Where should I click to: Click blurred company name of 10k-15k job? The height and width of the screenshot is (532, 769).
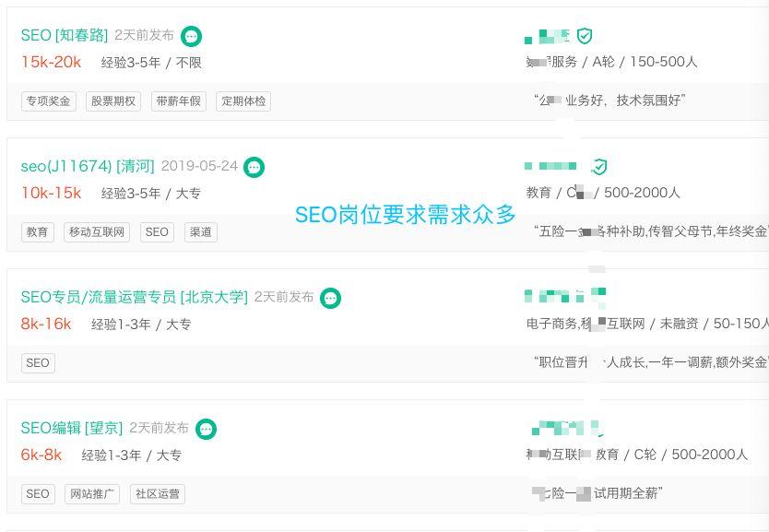tap(550, 166)
